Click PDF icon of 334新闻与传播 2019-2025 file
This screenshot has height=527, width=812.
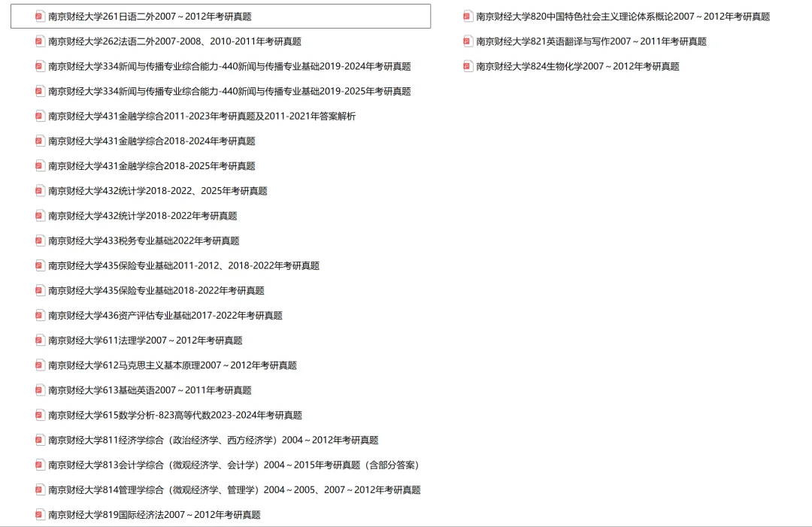(x=40, y=91)
